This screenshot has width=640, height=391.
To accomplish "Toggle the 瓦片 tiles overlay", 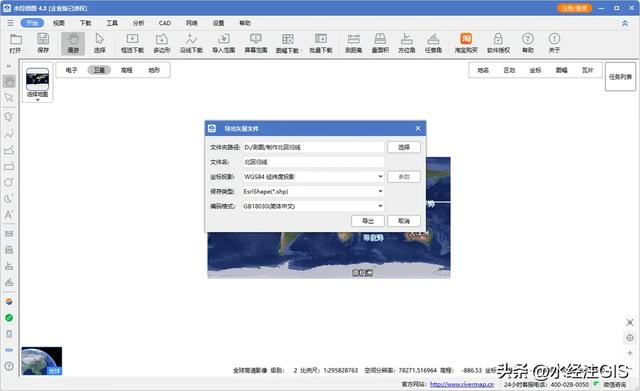I will tap(588, 70).
